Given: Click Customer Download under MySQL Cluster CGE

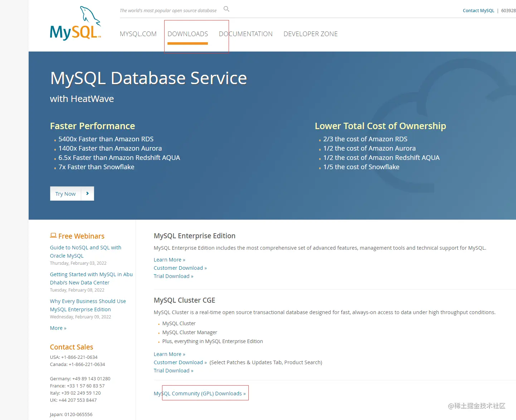Looking at the screenshot, I should pos(180,362).
